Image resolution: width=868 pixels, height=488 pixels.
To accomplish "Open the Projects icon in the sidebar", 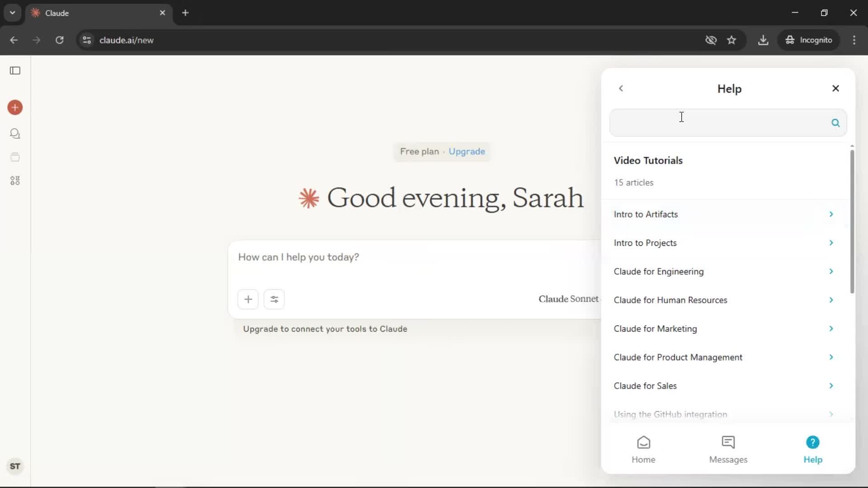I will (15, 157).
